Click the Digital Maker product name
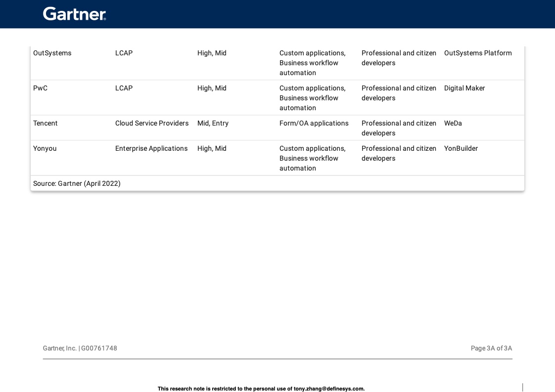 (464, 88)
